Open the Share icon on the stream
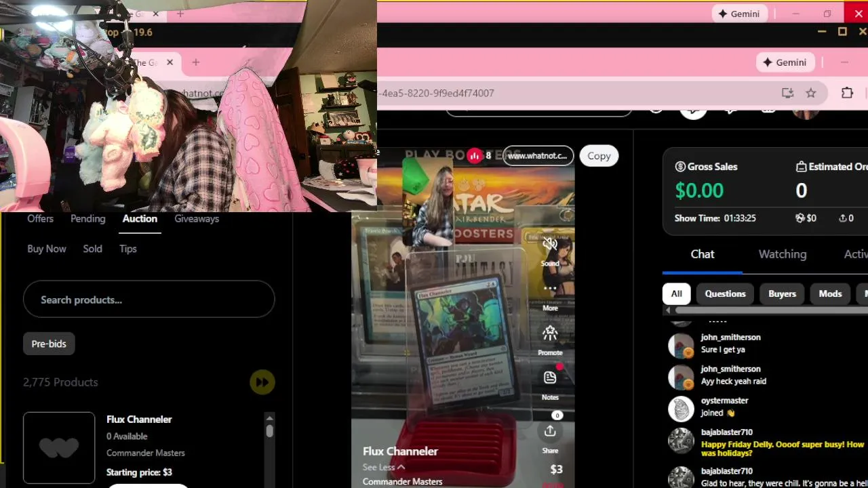Viewport: 868px width, 488px height. point(550,431)
